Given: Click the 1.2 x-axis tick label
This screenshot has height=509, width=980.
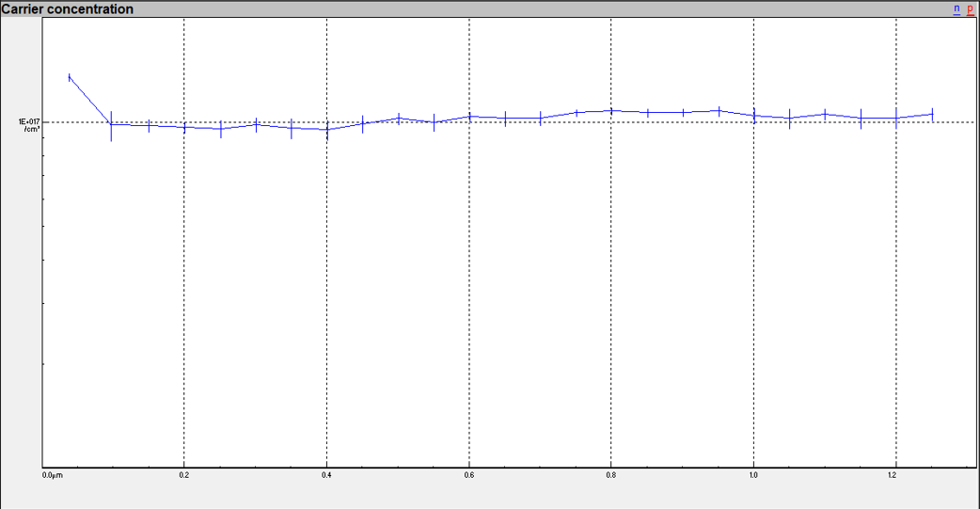Looking at the screenshot, I should point(895,476).
